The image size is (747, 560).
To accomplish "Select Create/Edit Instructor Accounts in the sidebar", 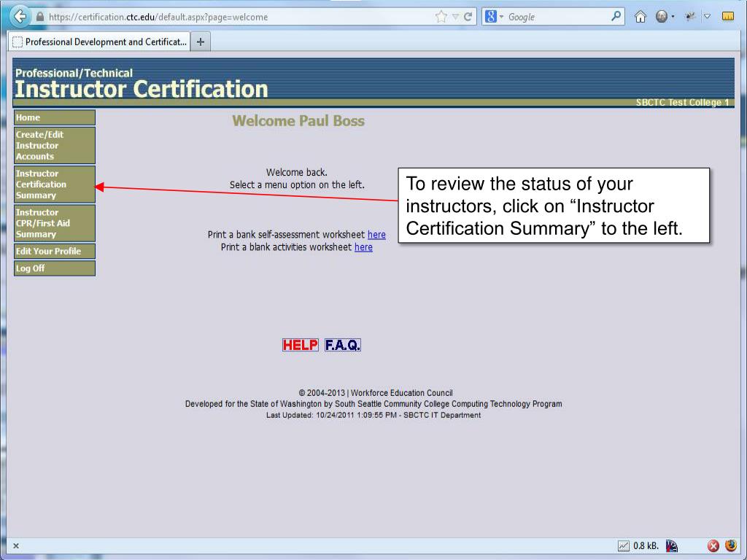I will point(55,146).
